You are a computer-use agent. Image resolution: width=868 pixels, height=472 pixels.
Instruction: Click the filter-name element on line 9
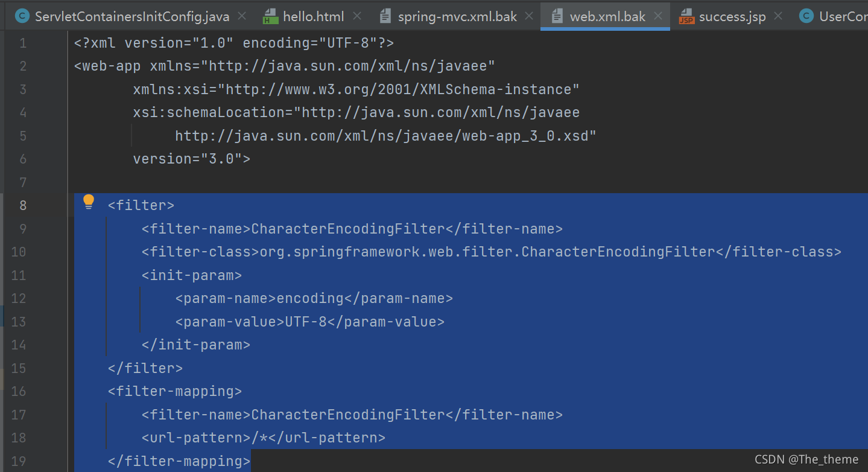352,229
